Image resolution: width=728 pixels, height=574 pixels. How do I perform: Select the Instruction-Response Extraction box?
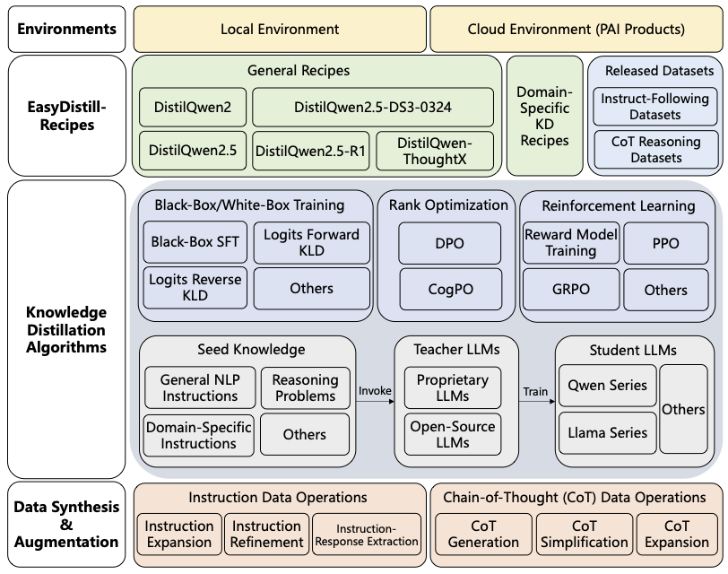(367, 535)
